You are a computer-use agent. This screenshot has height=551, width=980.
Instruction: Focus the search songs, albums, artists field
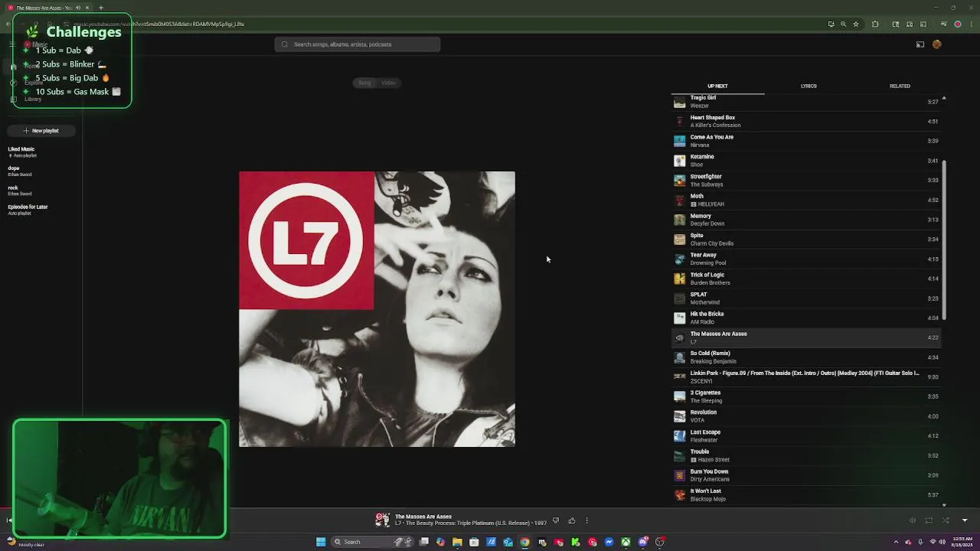(358, 44)
